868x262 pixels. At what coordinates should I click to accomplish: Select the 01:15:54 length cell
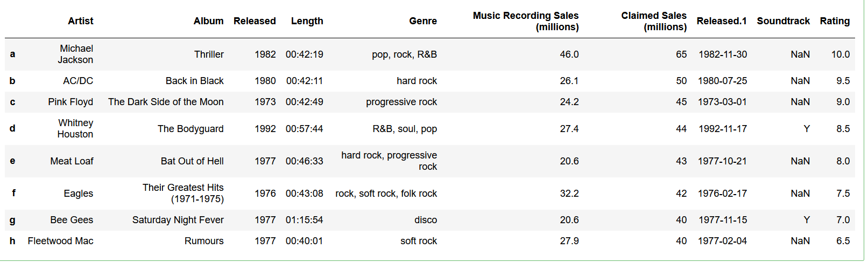[x=304, y=220]
